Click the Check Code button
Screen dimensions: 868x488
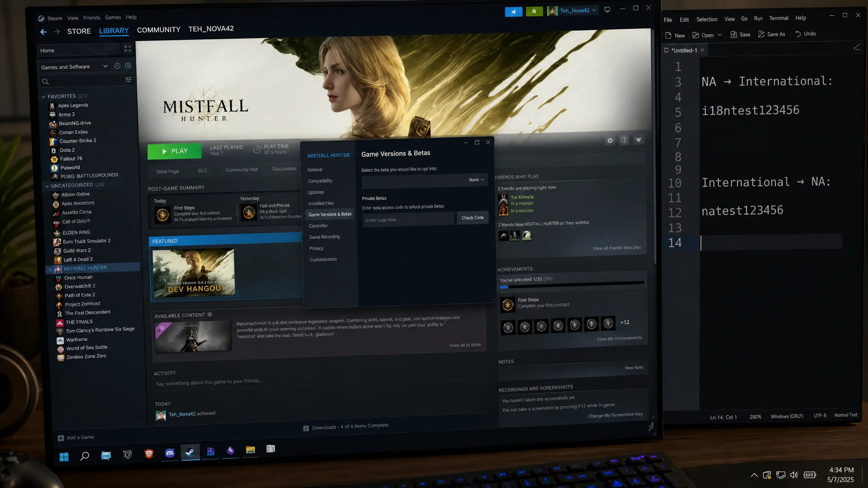point(473,218)
